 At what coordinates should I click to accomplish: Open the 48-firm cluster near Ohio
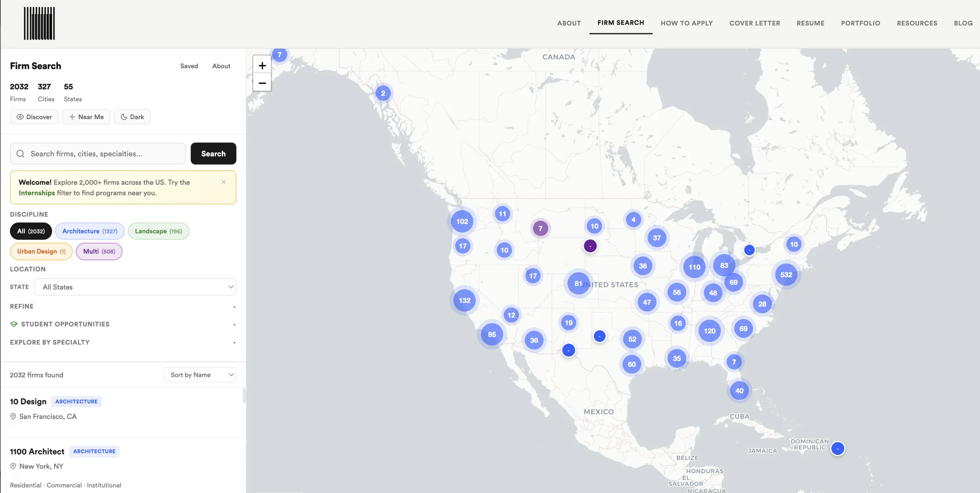[713, 293]
